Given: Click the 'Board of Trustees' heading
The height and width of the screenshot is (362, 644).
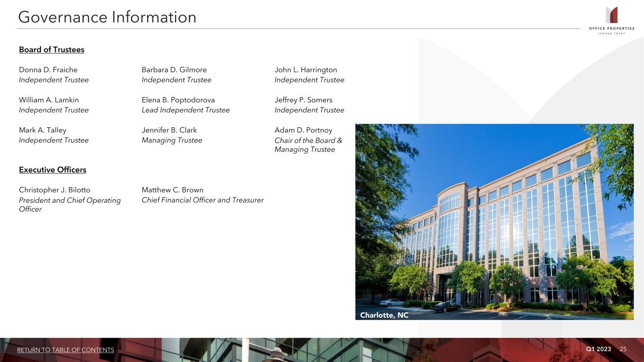Looking at the screenshot, I should 51,49.
